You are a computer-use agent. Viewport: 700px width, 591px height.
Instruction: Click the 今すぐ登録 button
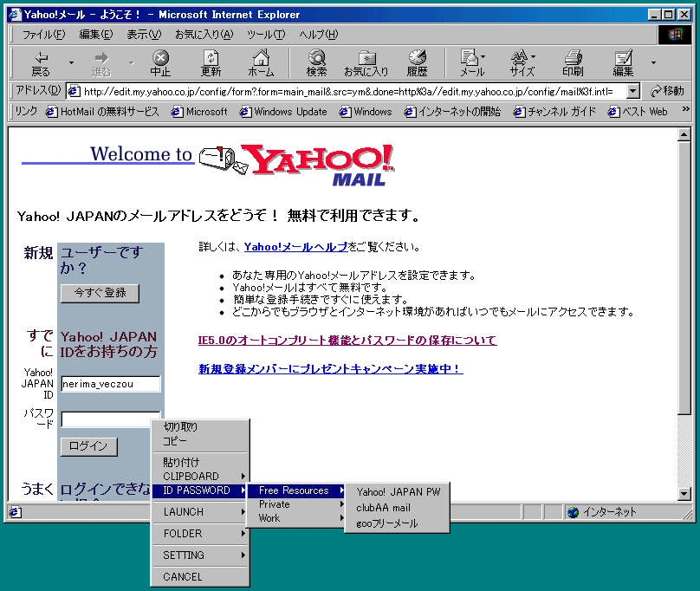pyautogui.click(x=100, y=294)
